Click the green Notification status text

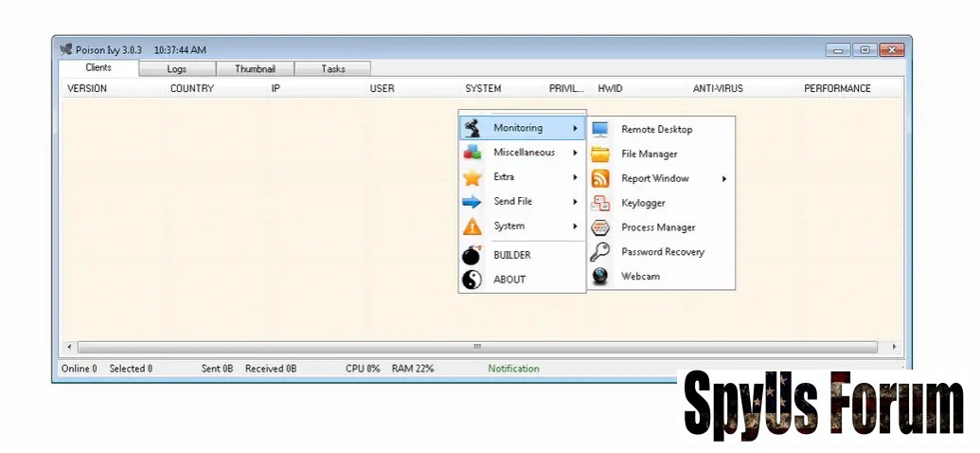pyautogui.click(x=513, y=369)
